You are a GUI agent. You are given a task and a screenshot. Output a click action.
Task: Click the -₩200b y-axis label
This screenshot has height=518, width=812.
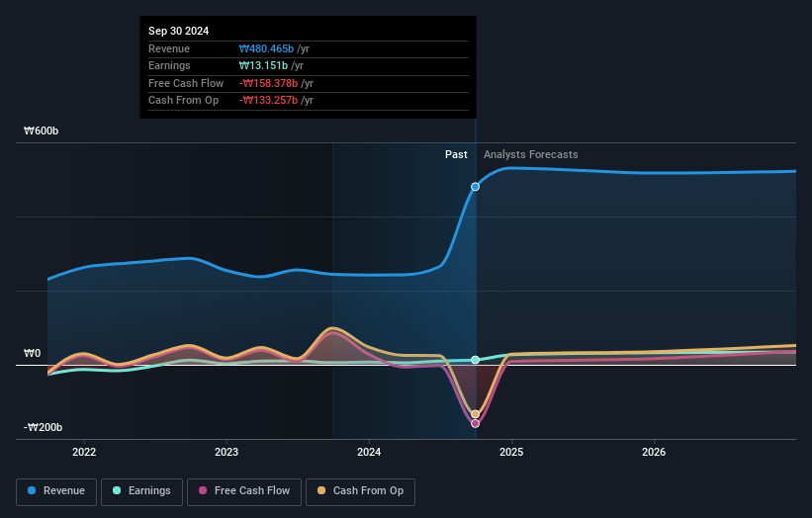point(43,427)
